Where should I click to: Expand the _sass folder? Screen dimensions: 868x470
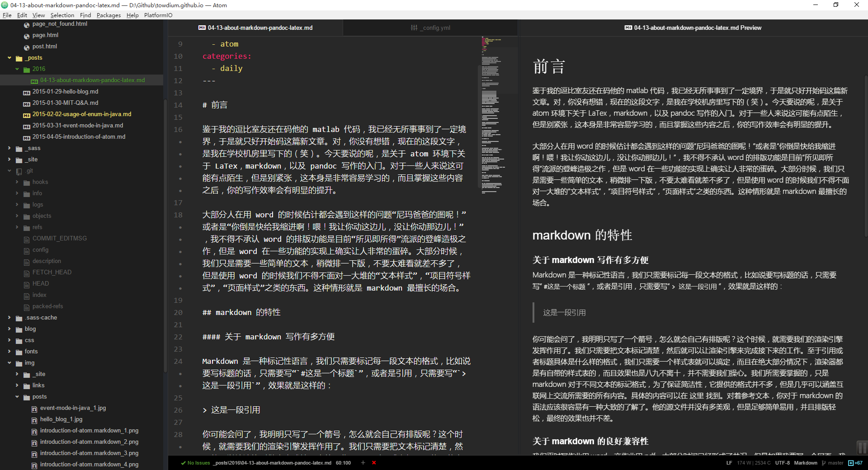[x=9, y=148]
